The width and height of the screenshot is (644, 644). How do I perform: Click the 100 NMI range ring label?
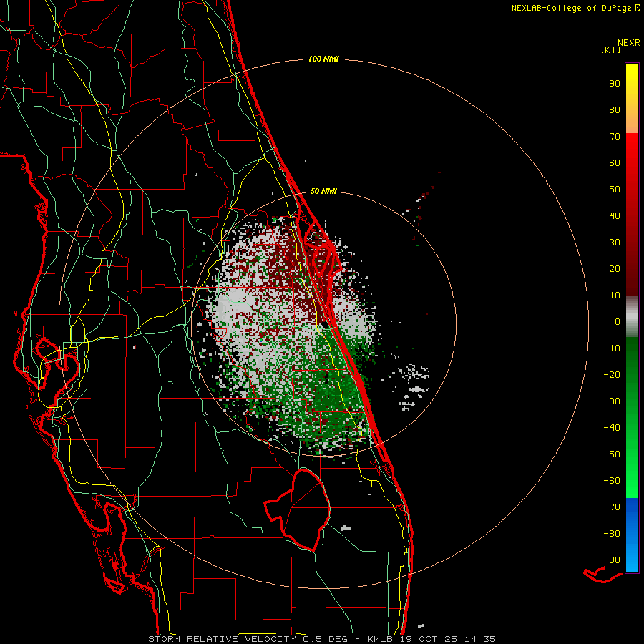click(x=323, y=59)
